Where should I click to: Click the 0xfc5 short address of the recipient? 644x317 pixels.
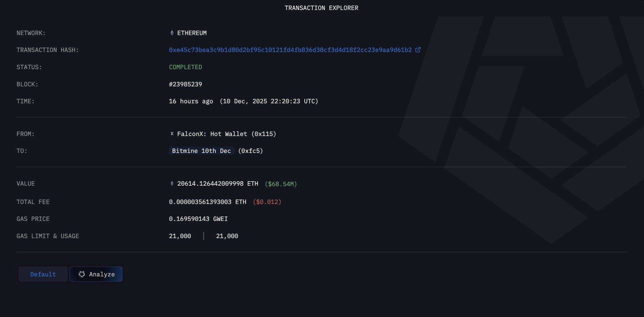[x=250, y=151]
